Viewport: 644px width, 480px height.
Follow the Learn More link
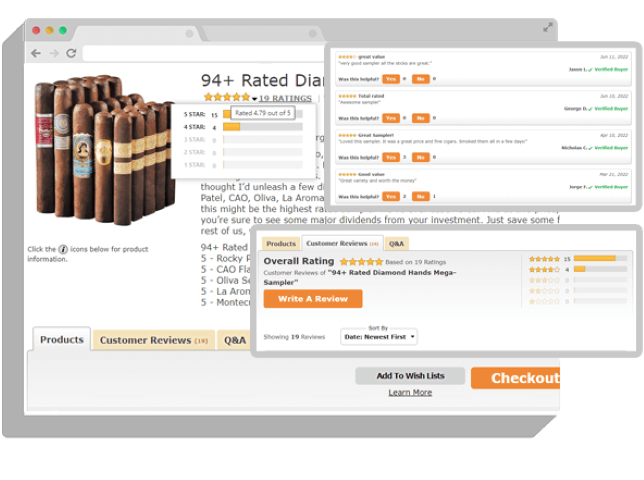pos(410,393)
